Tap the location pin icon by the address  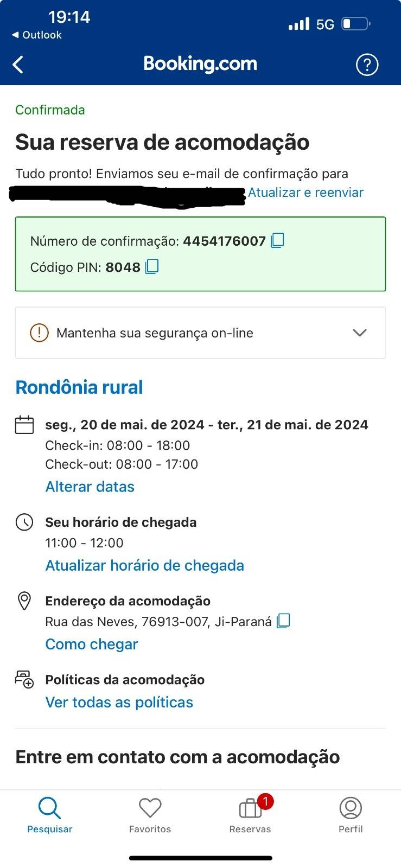click(24, 601)
